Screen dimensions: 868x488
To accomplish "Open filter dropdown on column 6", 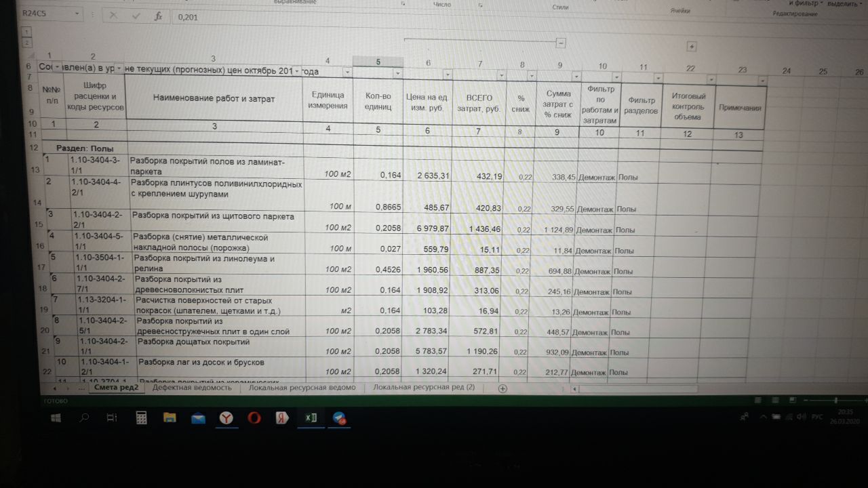I will click(447, 73).
